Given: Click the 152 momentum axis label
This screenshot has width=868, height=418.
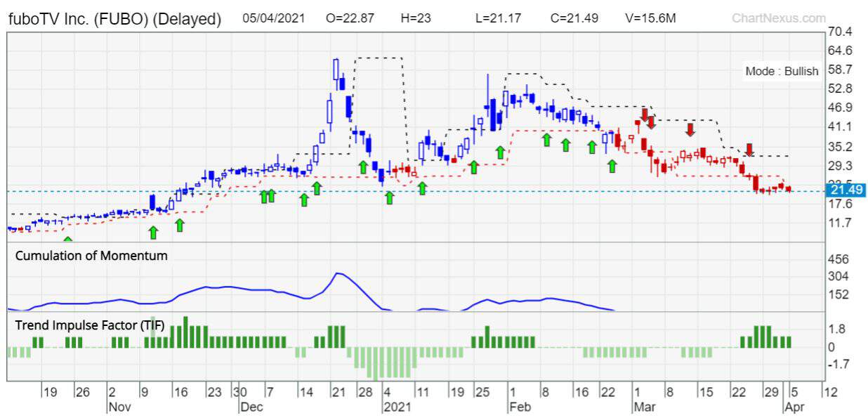Looking at the screenshot, I should click(839, 294).
